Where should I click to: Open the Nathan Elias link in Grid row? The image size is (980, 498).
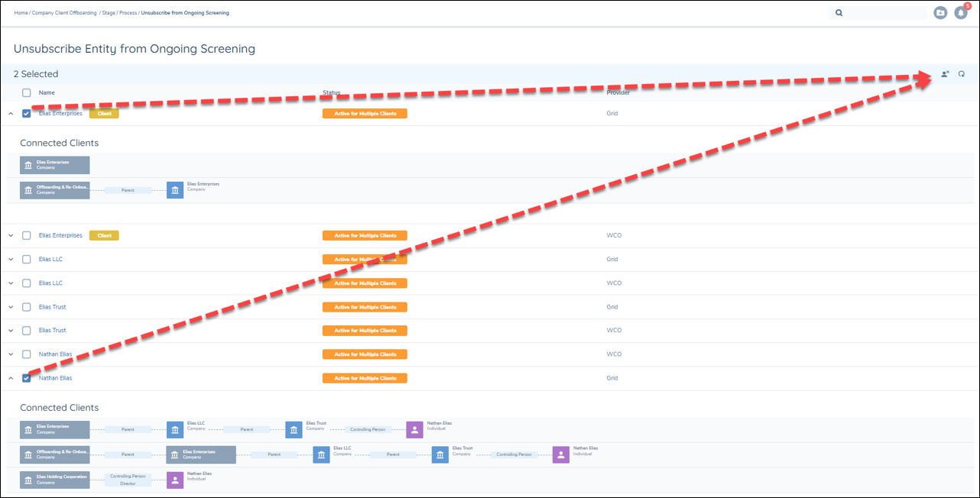tap(55, 378)
